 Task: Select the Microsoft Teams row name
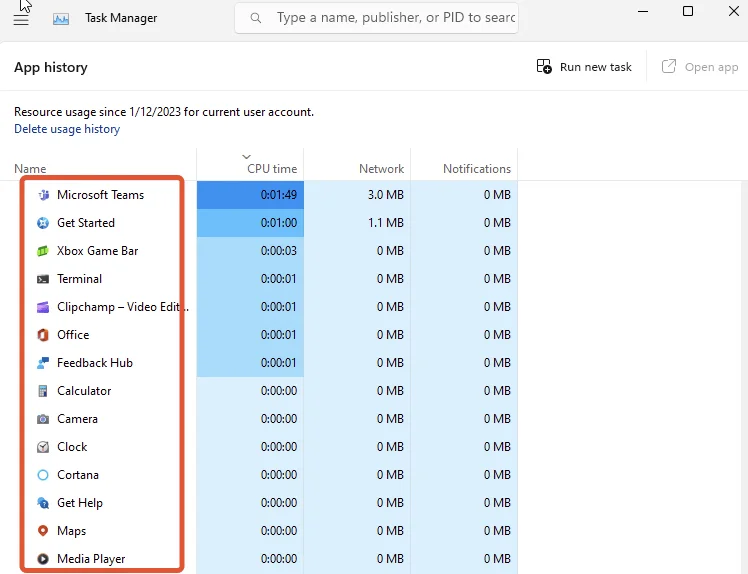click(x=100, y=195)
